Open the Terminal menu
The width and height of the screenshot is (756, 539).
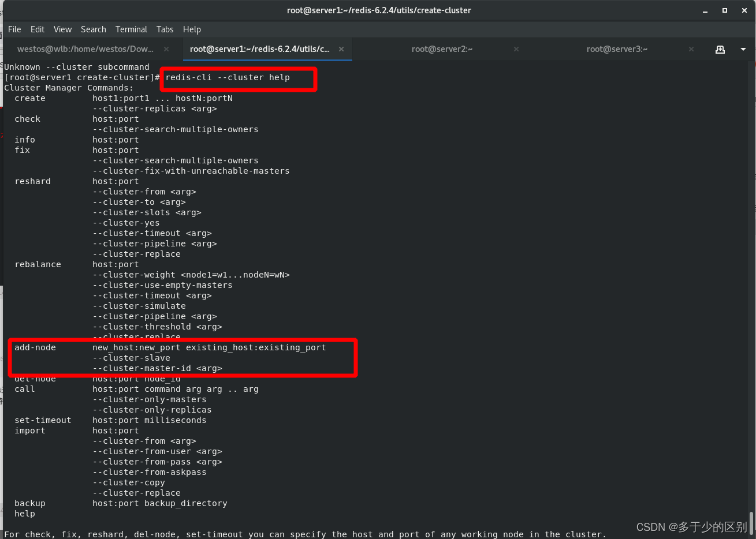pyautogui.click(x=131, y=29)
